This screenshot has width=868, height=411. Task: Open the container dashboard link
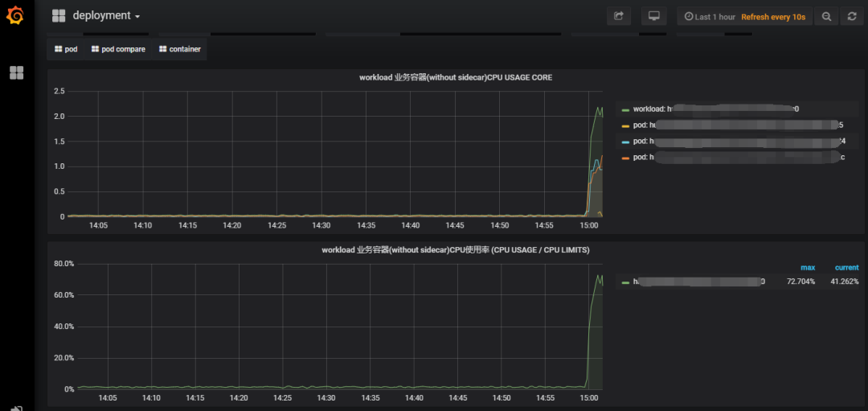[179, 49]
